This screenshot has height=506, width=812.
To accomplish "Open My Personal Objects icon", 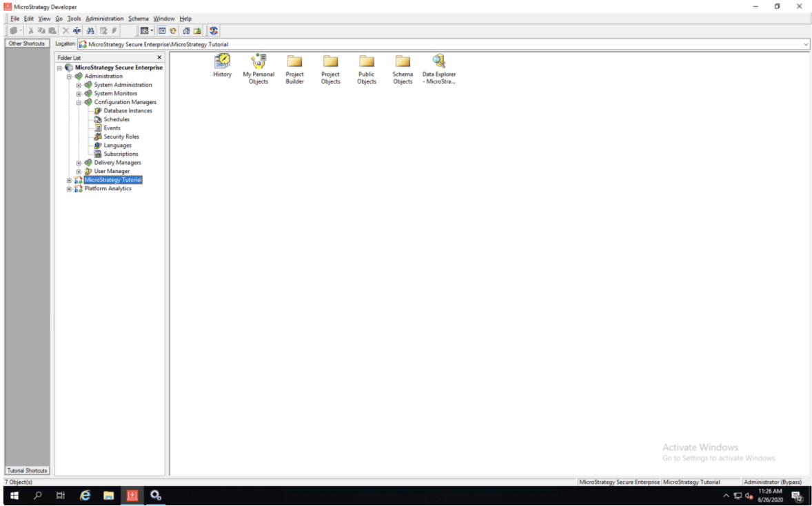I will [x=258, y=61].
